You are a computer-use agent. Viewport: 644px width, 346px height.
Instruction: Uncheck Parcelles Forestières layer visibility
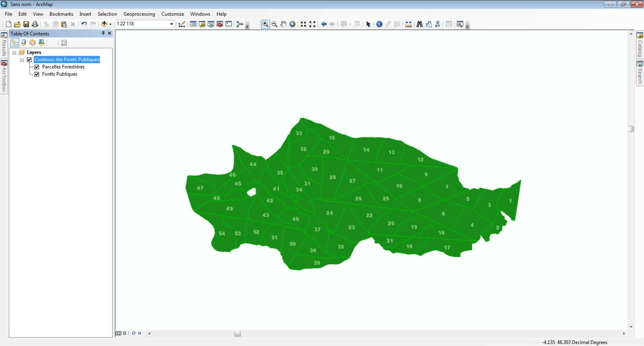(37, 67)
